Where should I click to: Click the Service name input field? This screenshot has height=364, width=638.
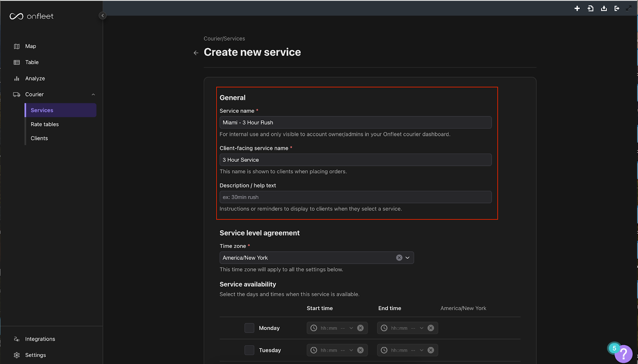pyautogui.click(x=356, y=122)
